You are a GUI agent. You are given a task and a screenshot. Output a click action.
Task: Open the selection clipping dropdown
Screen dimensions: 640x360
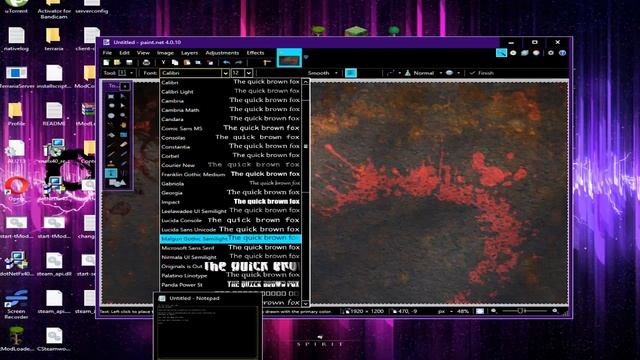452,73
